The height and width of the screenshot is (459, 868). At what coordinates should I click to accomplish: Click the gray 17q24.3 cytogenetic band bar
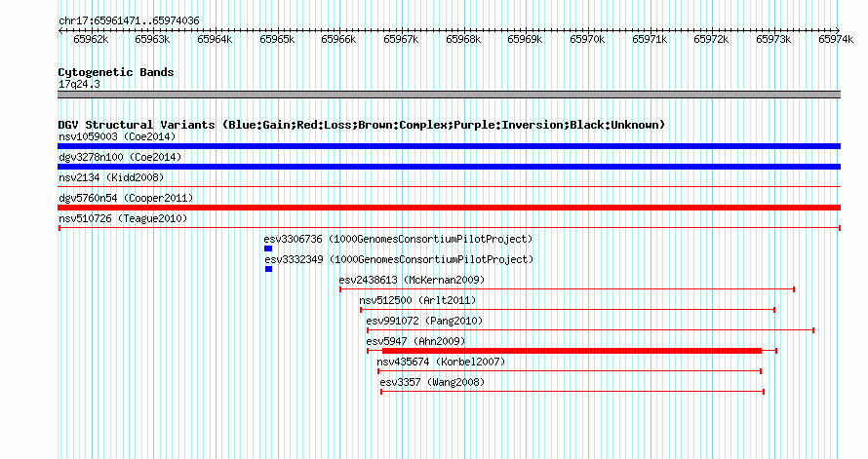click(449, 95)
